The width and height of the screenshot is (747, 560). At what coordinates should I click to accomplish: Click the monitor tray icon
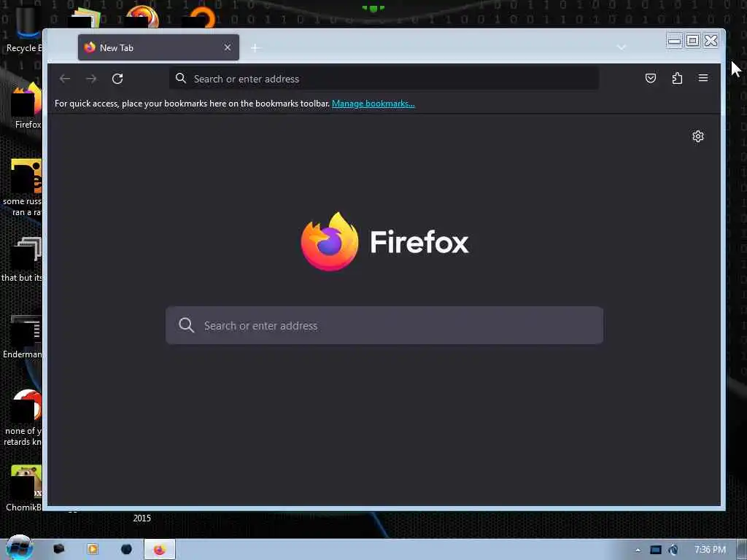(656, 550)
